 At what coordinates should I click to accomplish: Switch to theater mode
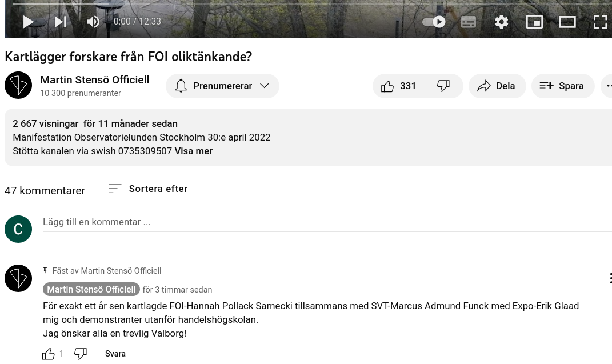567,22
